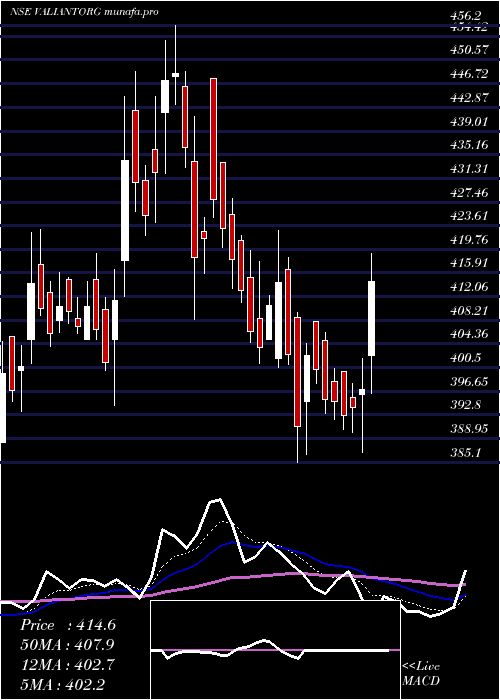The image size is (500, 700).
Task: Click the 5MA : 402.2 readout
Action: pyautogui.click(x=62, y=684)
